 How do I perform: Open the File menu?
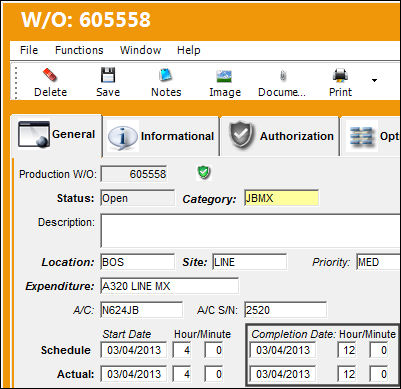(29, 50)
